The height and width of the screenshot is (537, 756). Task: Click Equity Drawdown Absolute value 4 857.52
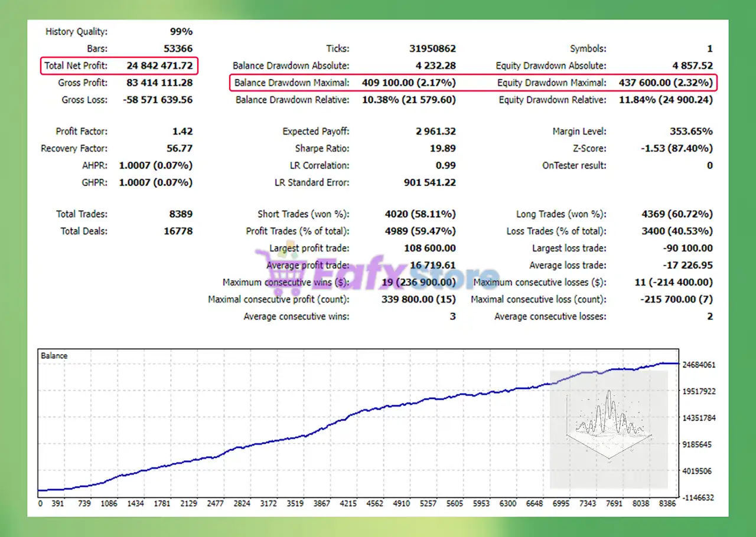693,66
